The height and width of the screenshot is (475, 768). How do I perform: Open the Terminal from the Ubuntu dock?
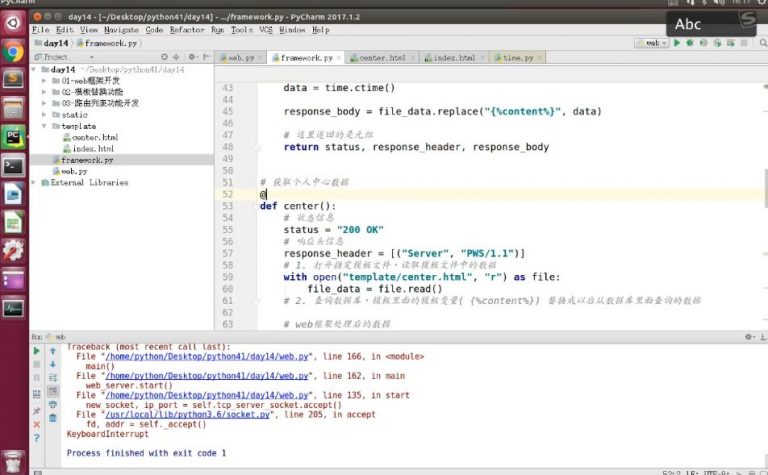pyautogui.click(x=13, y=165)
